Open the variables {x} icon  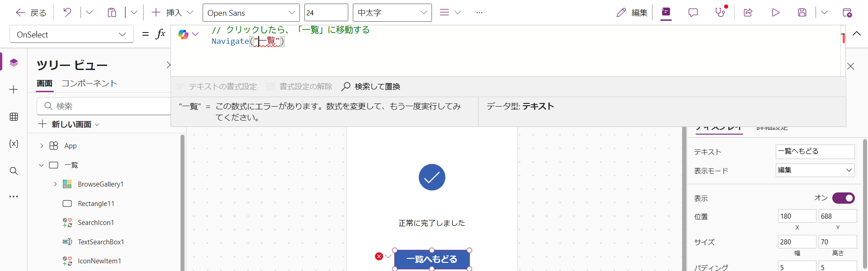pyautogui.click(x=14, y=144)
